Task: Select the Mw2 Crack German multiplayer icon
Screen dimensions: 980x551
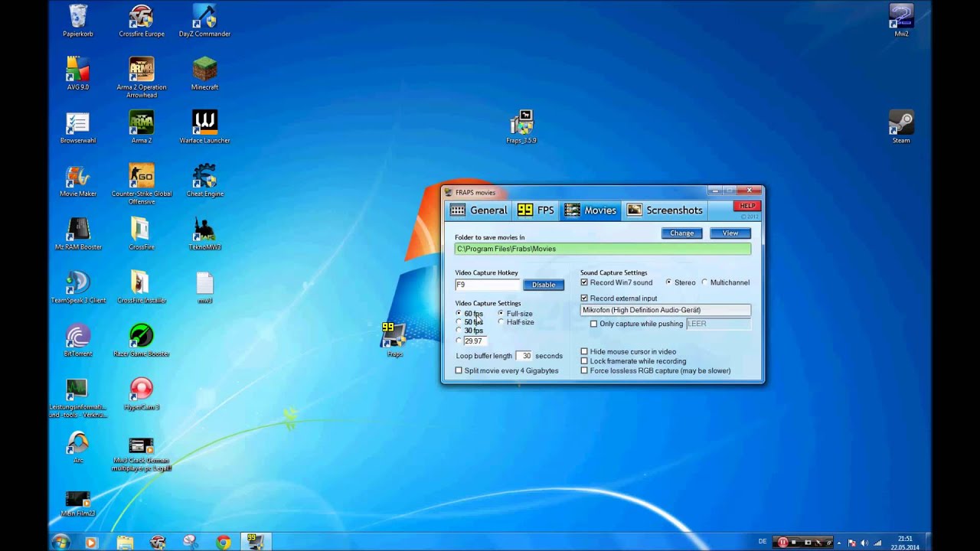Action: coord(142,455)
